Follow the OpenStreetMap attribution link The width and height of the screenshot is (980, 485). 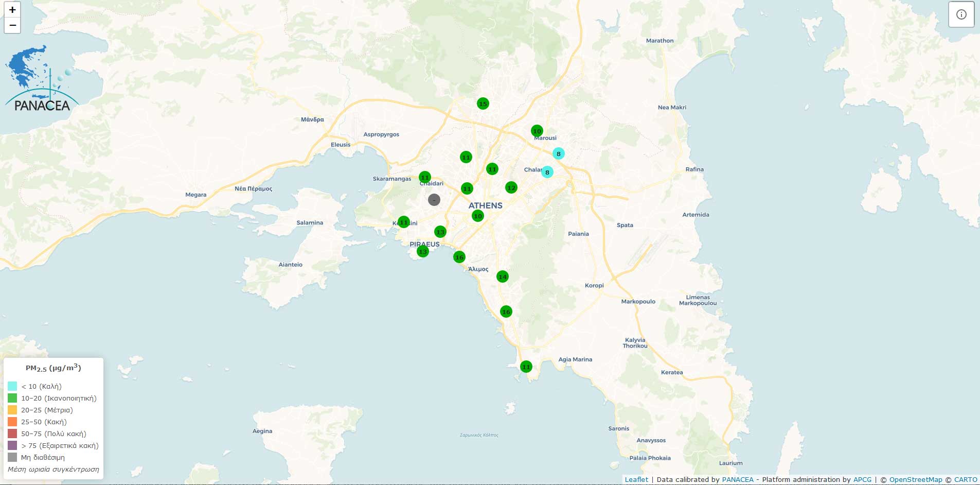click(915, 479)
